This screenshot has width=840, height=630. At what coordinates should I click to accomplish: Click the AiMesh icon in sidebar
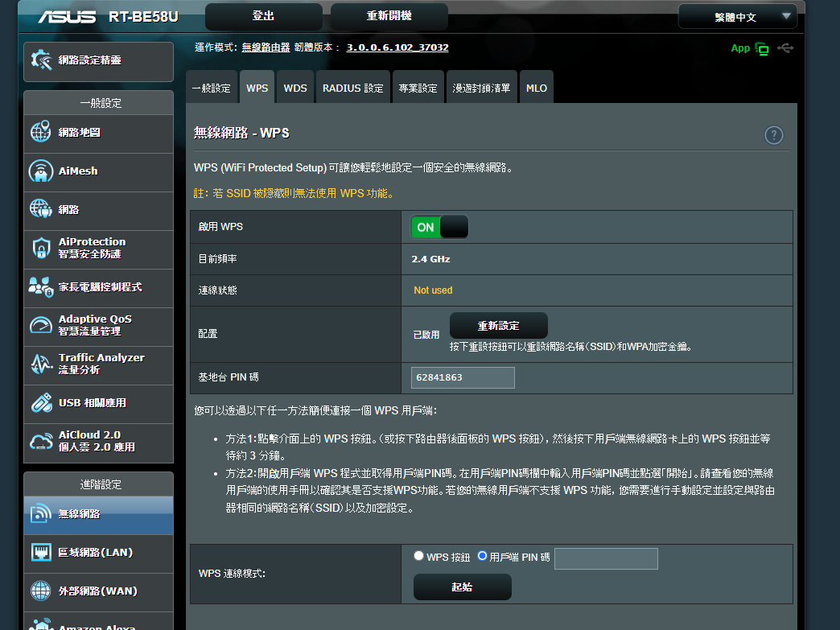(x=41, y=171)
